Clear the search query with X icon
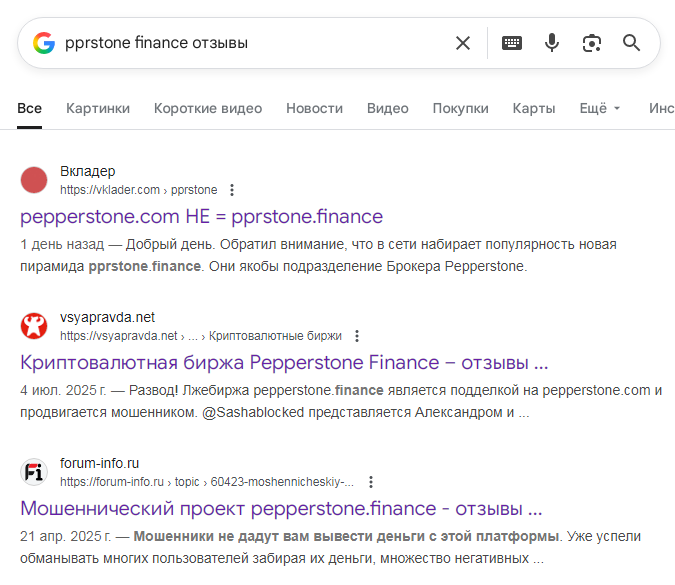The height and width of the screenshot is (585, 675). click(463, 43)
